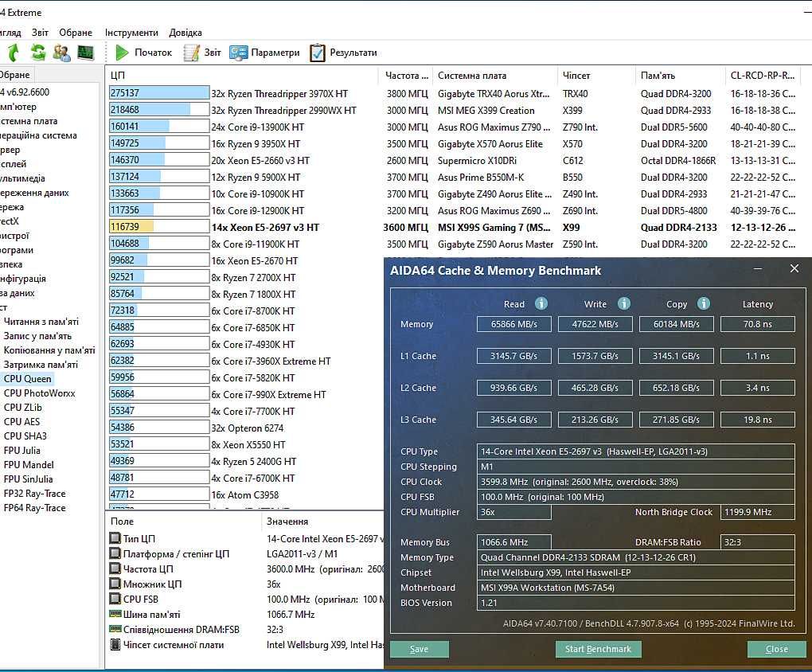Select the 218468 score bar
Viewport: 812px width, 672px height.
(x=159, y=109)
